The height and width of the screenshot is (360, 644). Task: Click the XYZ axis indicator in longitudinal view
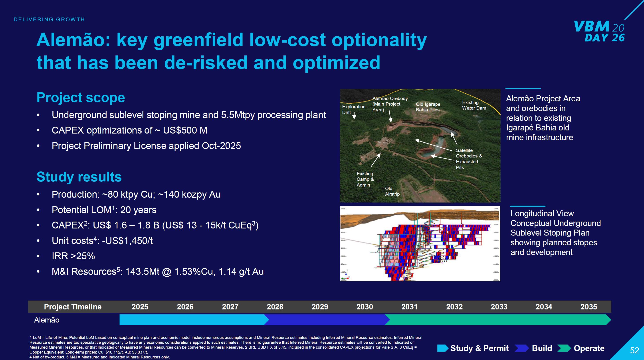coord(346,275)
